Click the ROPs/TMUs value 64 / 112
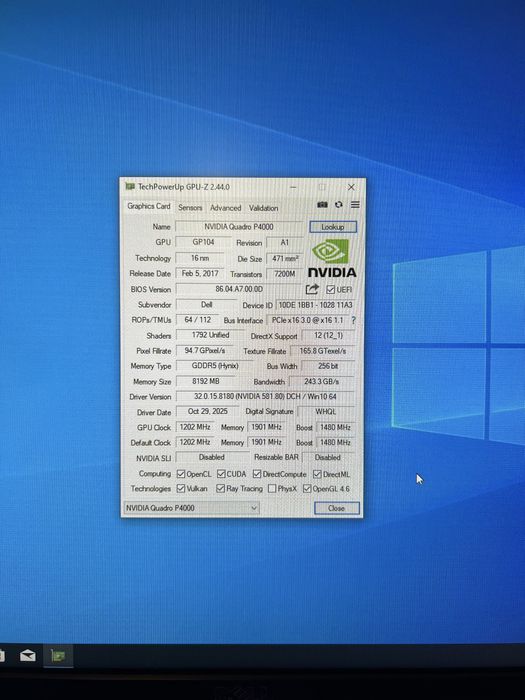525x700 pixels. 198,320
